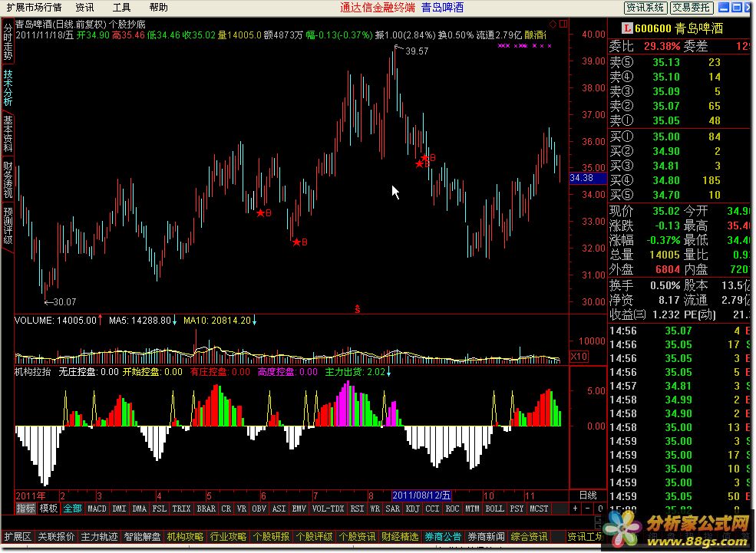
Task: Click the red S marker on price chart
Action: pos(357,309)
